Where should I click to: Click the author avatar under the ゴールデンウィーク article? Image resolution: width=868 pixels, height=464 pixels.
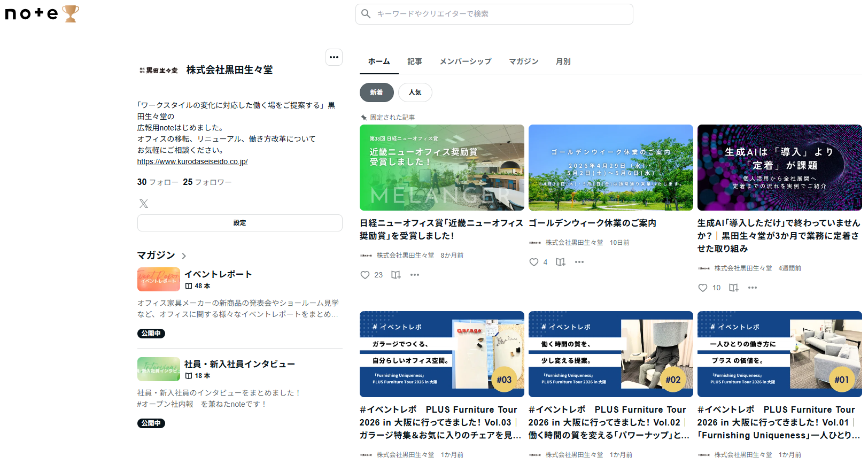535,243
